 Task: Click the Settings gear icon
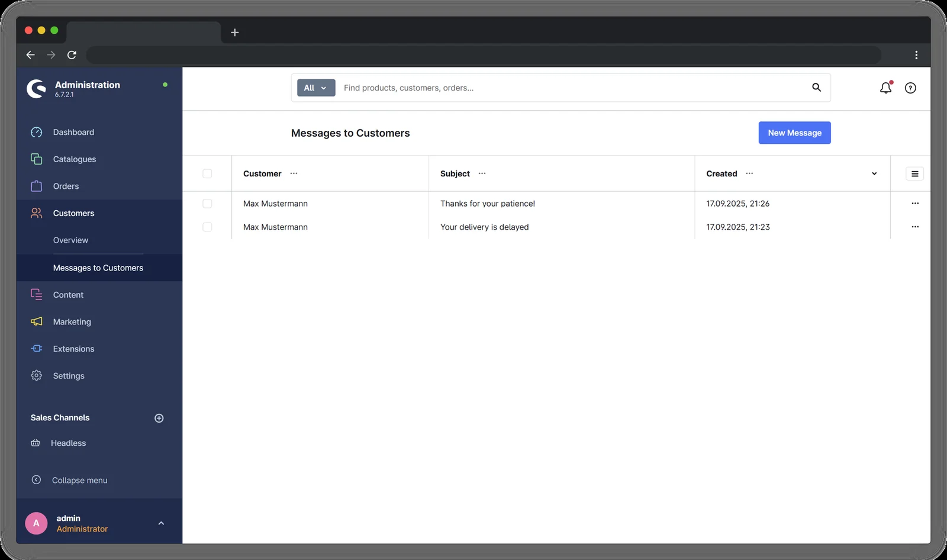[x=36, y=375]
